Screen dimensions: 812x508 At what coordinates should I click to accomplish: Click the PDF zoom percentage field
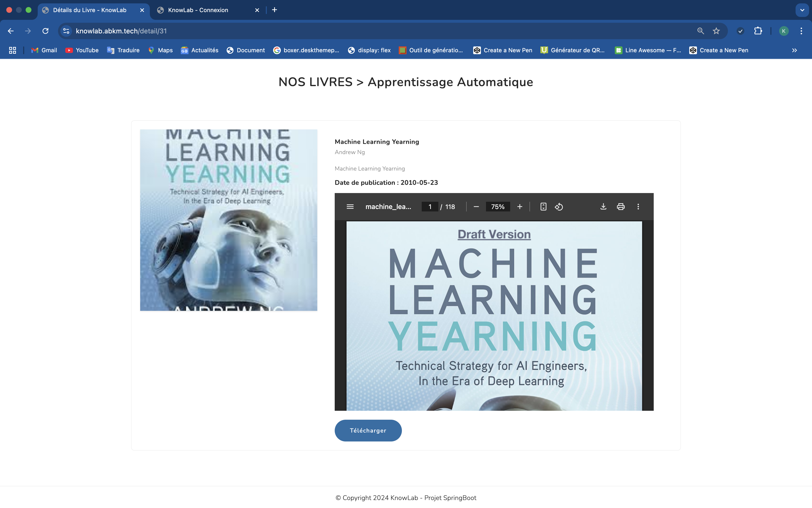click(x=498, y=207)
